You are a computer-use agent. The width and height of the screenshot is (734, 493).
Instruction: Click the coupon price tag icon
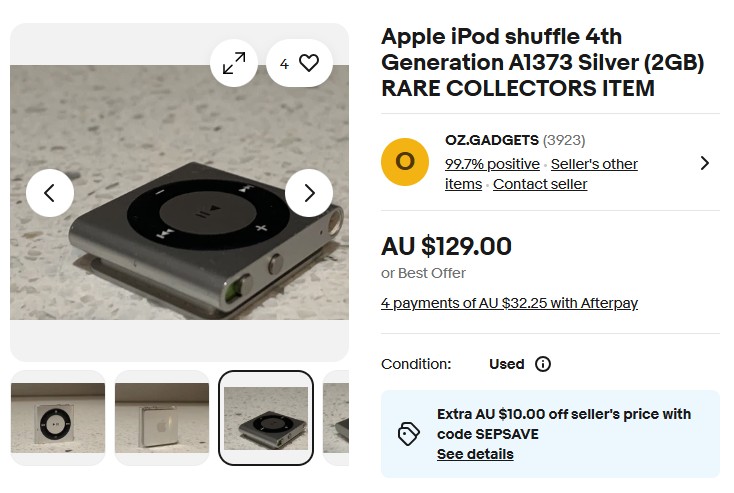pyautogui.click(x=408, y=433)
